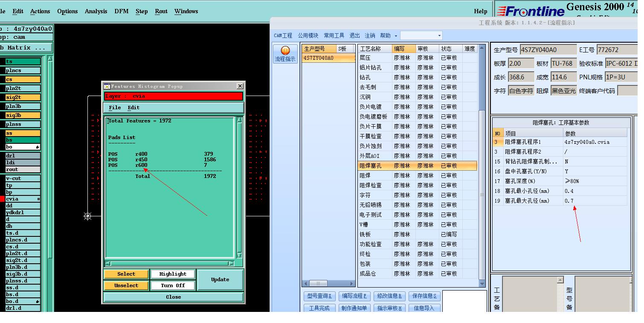This screenshot has height=323, width=644.
Task: Click the 流程指示 orange icon button
Action: pyautogui.click(x=285, y=54)
